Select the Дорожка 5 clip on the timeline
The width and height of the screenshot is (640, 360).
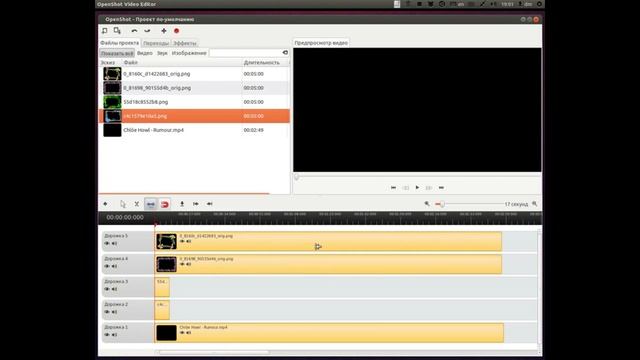[328, 241]
